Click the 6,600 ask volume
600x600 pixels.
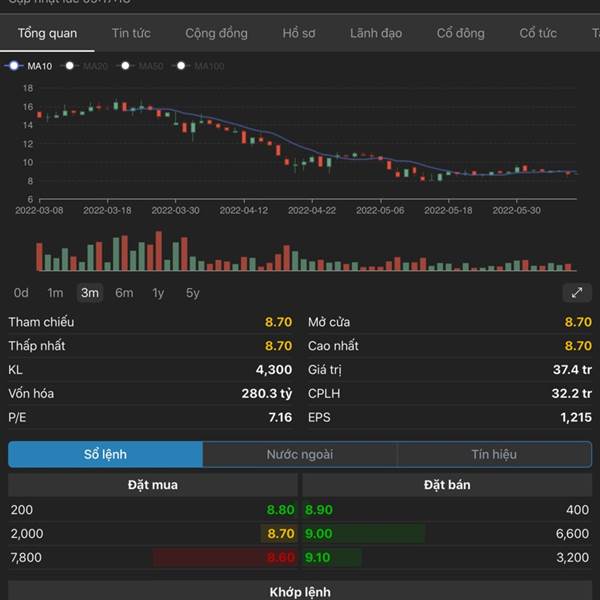coord(572,533)
